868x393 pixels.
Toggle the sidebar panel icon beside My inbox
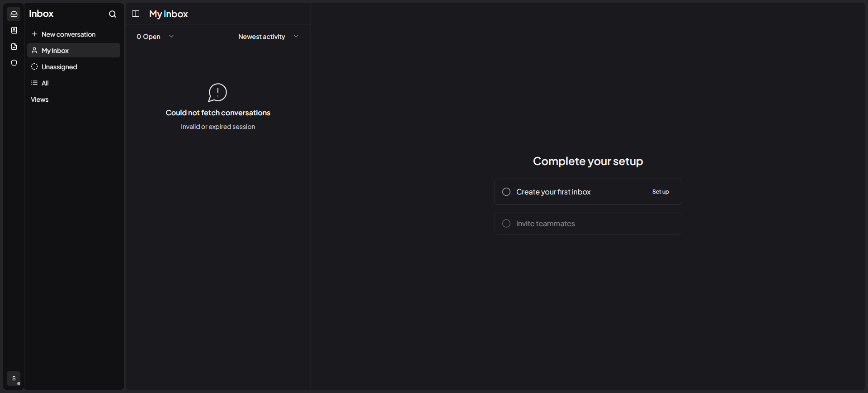(136, 14)
